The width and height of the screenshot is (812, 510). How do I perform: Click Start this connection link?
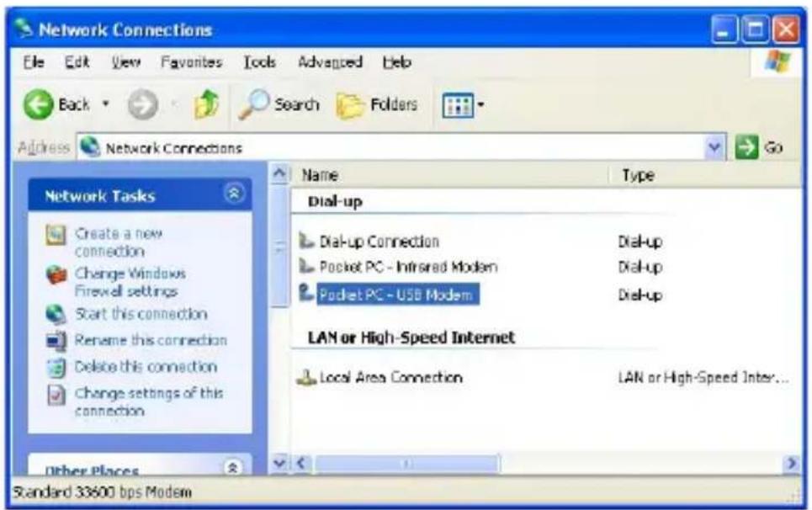click(x=141, y=314)
